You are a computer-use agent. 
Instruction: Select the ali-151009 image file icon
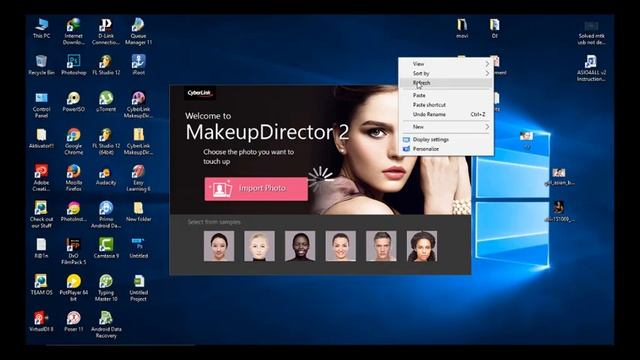559,211
